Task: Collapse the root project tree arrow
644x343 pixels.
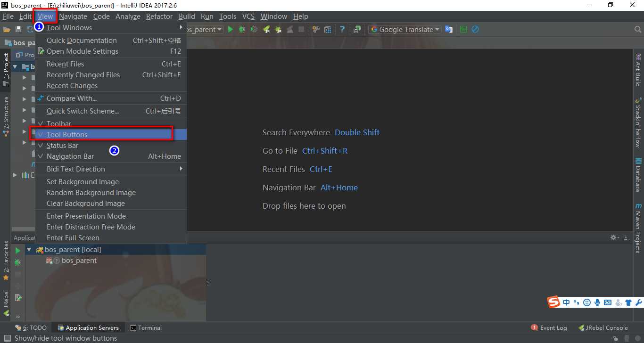Action: 15,66
